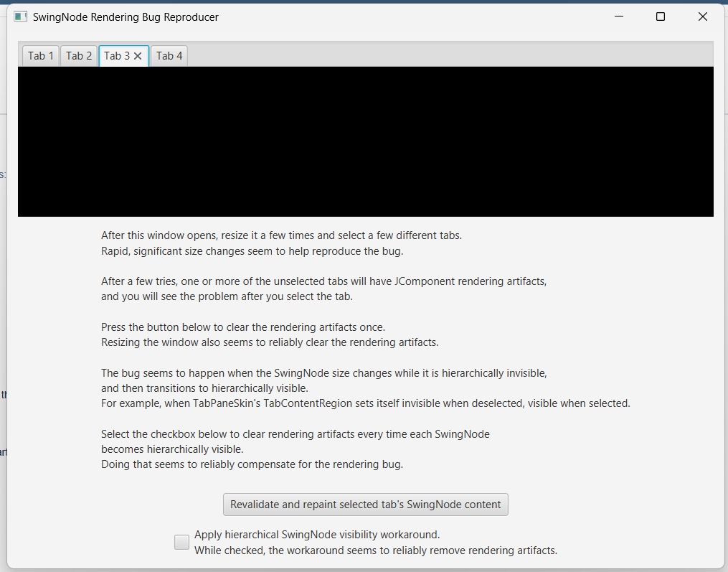Click the 'Apply hierarchical SwingNode visibility workaround' label
The image size is (728, 572).
pyautogui.click(x=316, y=535)
